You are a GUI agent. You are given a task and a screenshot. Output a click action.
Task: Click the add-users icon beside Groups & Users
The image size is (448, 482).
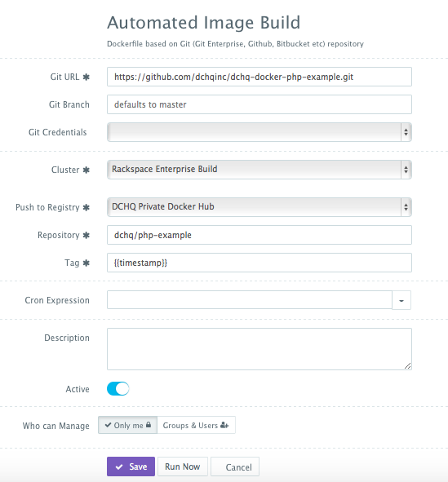(224, 425)
